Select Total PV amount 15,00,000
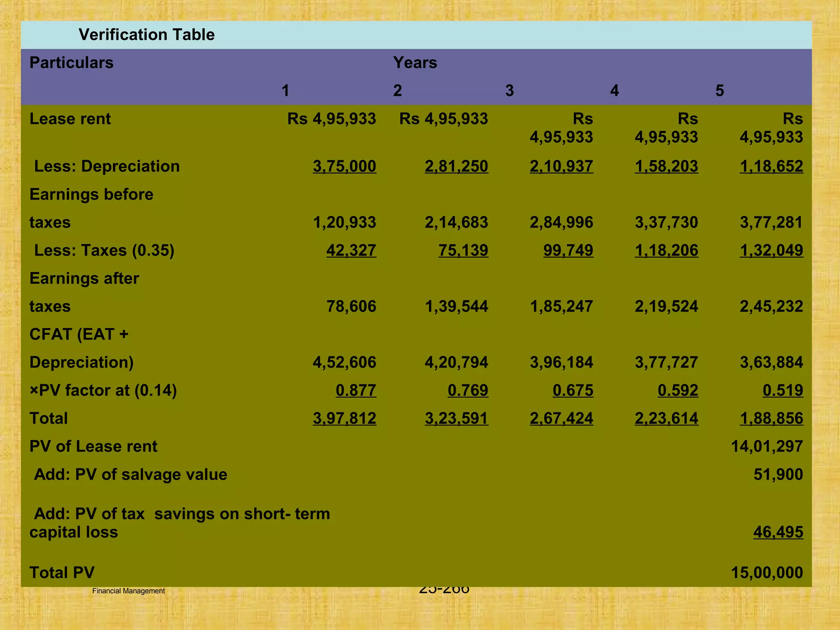Screen dimensions: 840x630 (x=767, y=573)
